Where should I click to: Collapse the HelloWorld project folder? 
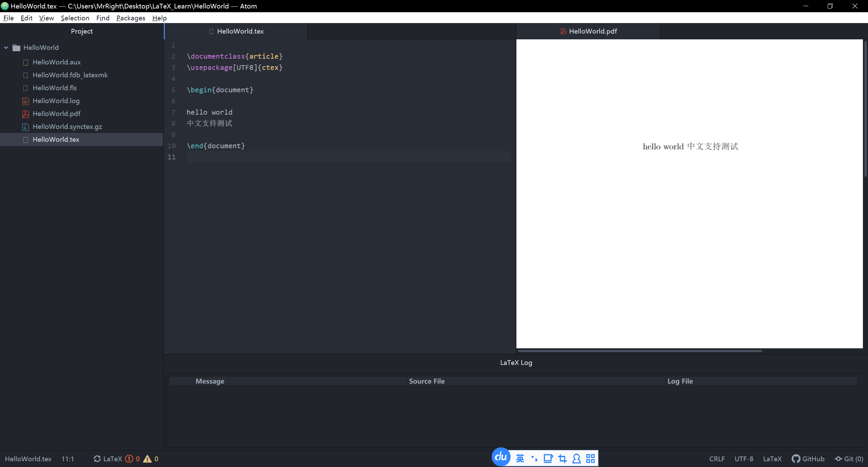point(6,48)
